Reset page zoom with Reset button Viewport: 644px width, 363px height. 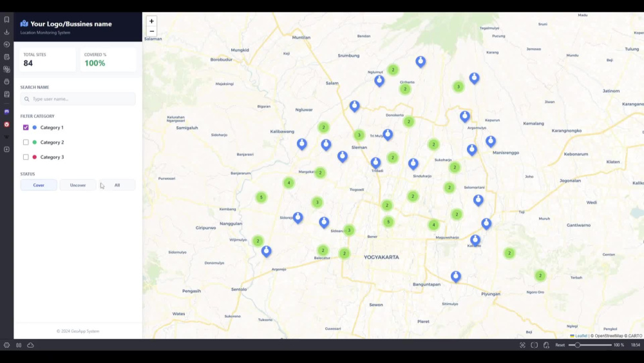click(560, 345)
